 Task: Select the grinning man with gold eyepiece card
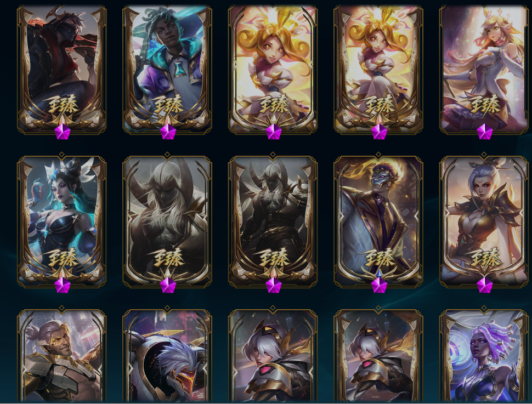point(62,356)
